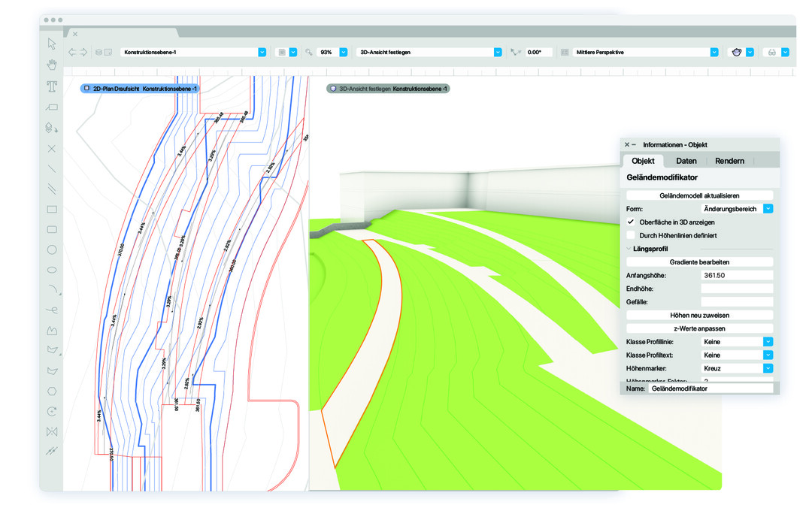Select the Polyline tool
The width and height of the screenshot is (812, 514).
(x=52, y=330)
